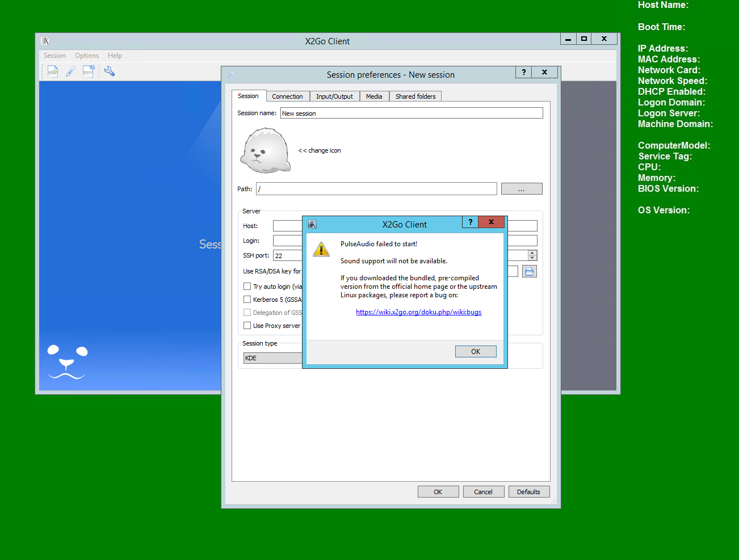The image size is (739, 560).
Task: Click the new session toolbar icon
Action: pyautogui.click(x=53, y=71)
